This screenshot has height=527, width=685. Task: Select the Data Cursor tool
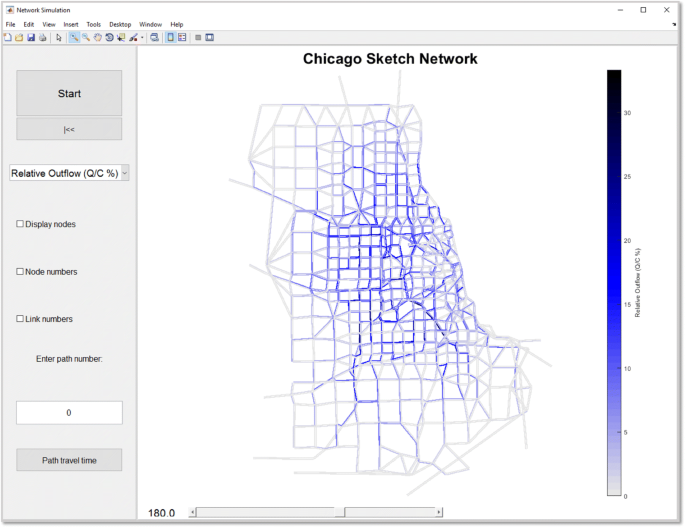tap(121, 38)
